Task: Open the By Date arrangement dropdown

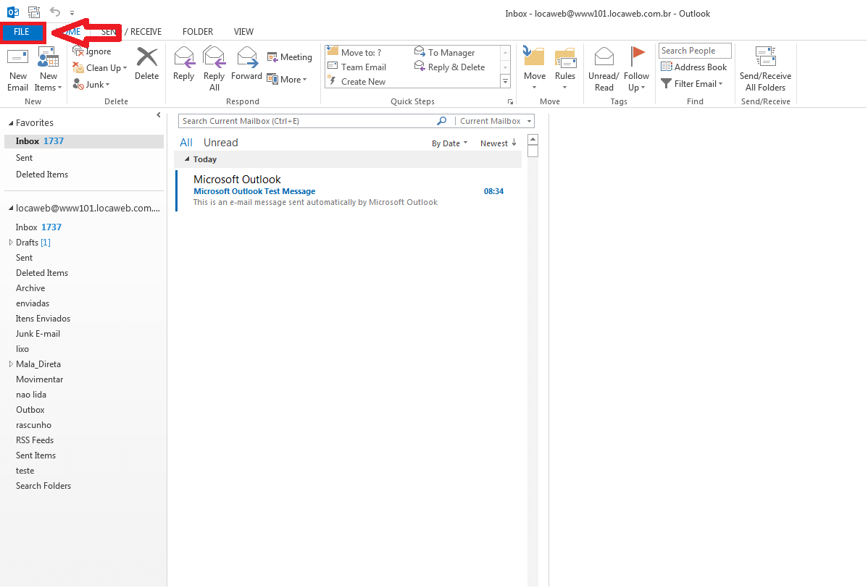Action: 449,143
